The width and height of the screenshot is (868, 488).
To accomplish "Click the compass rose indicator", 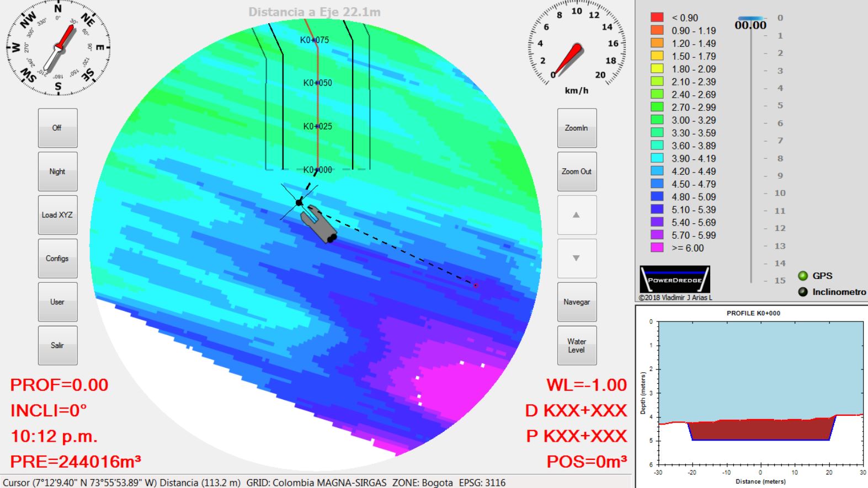I will click(x=58, y=48).
